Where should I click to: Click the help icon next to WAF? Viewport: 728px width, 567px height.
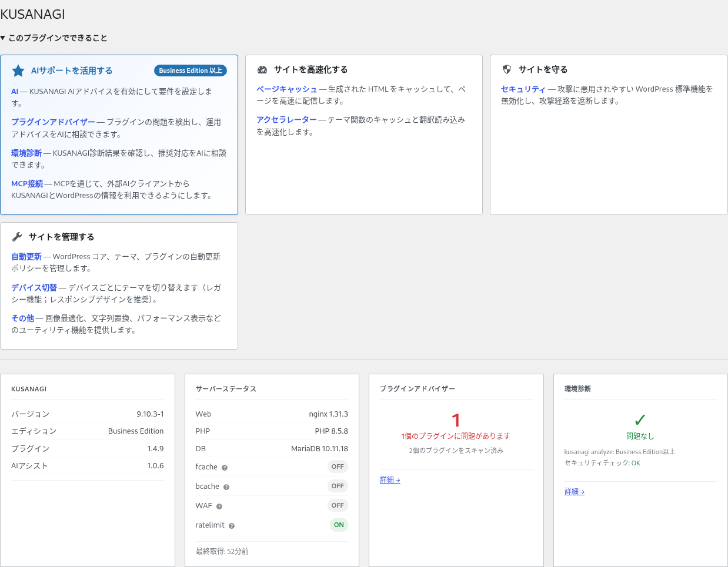click(x=219, y=506)
